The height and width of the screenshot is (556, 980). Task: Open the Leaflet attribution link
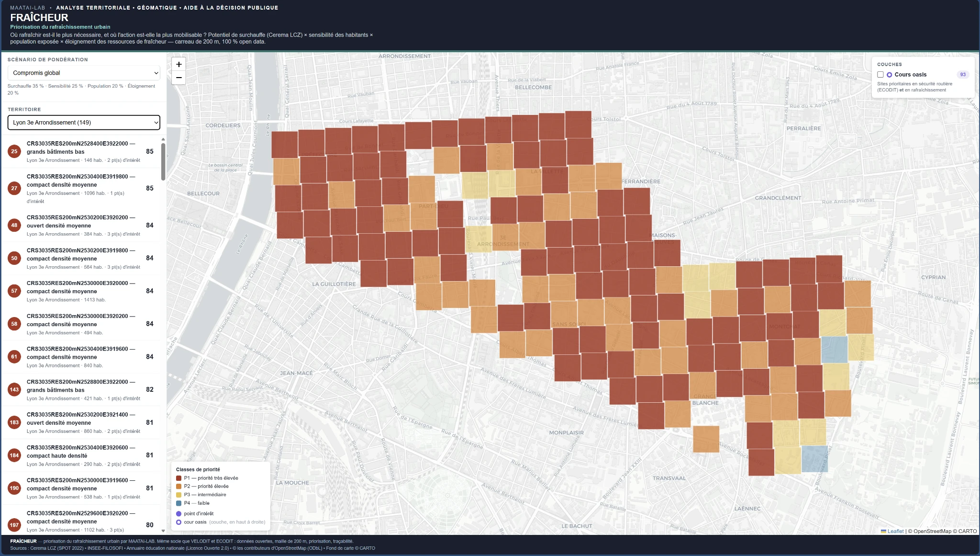pyautogui.click(x=895, y=531)
